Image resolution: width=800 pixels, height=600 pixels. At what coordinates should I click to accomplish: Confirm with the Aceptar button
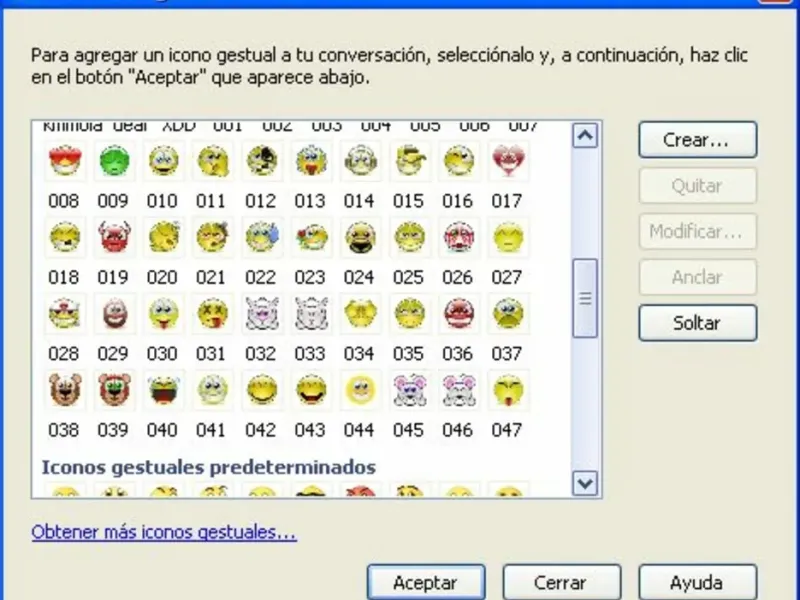point(426,582)
